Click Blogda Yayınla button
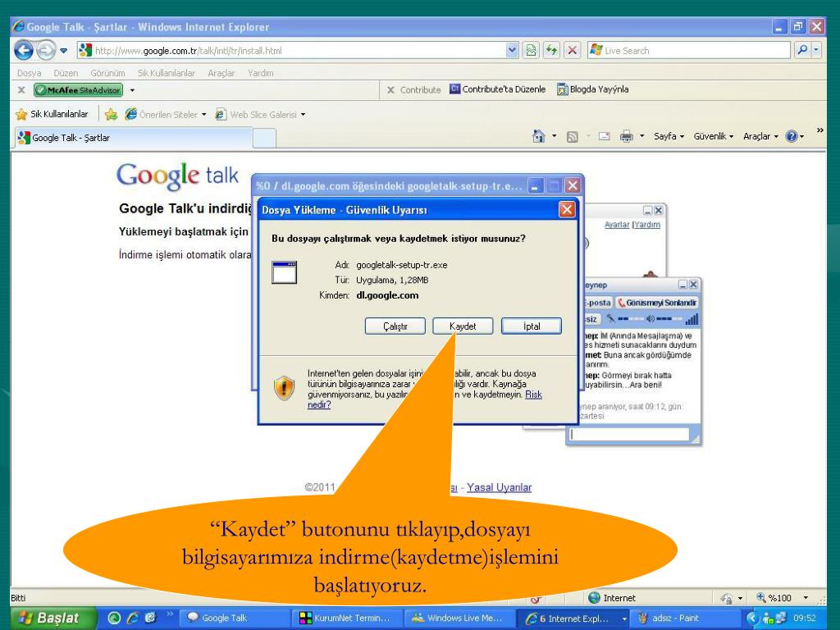This screenshot has width=840, height=630. point(592,89)
